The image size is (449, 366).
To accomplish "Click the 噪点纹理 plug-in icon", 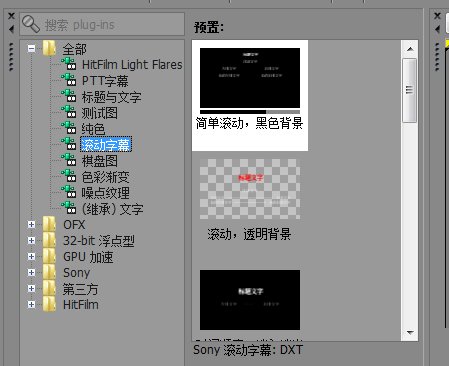I will click(x=69, y=192).
